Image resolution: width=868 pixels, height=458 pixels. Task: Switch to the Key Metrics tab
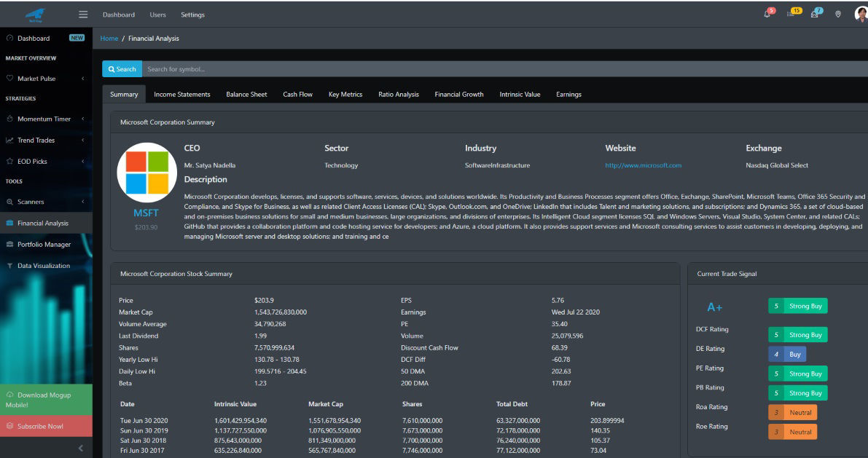[x=345, y=94]
